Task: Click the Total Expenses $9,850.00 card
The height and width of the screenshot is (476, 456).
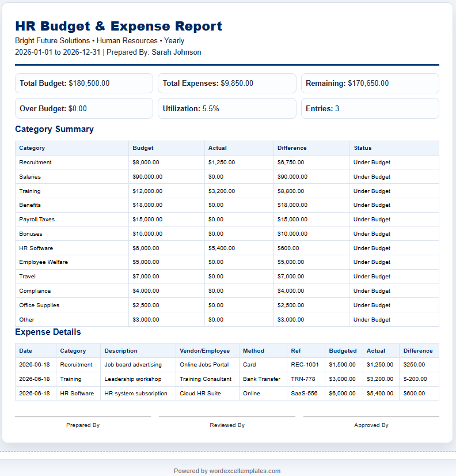Action: (227, 83)
